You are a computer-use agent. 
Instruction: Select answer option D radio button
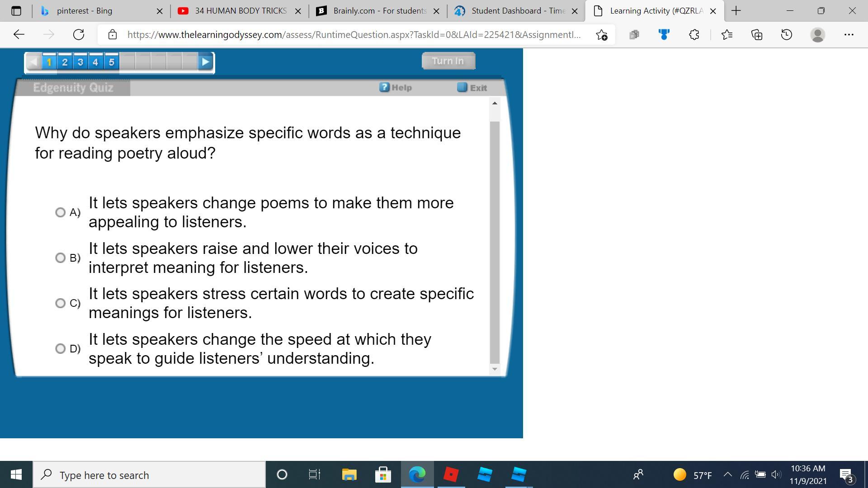coord(60,348)
